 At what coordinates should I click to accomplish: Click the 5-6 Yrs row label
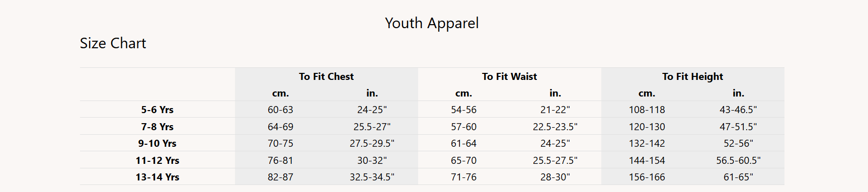(157, 110)
